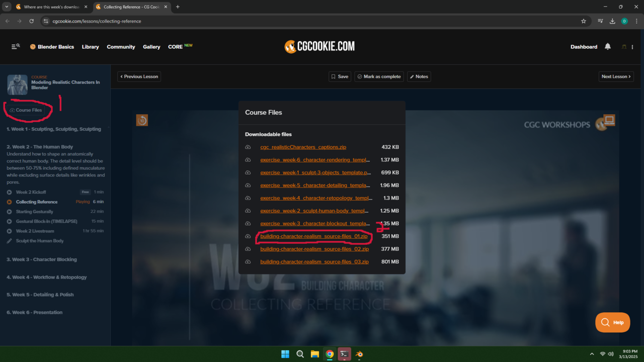Download building-character-realism_source-files_01.zip
The height and width of the screenshot is (362, 644).
[314, 236]
